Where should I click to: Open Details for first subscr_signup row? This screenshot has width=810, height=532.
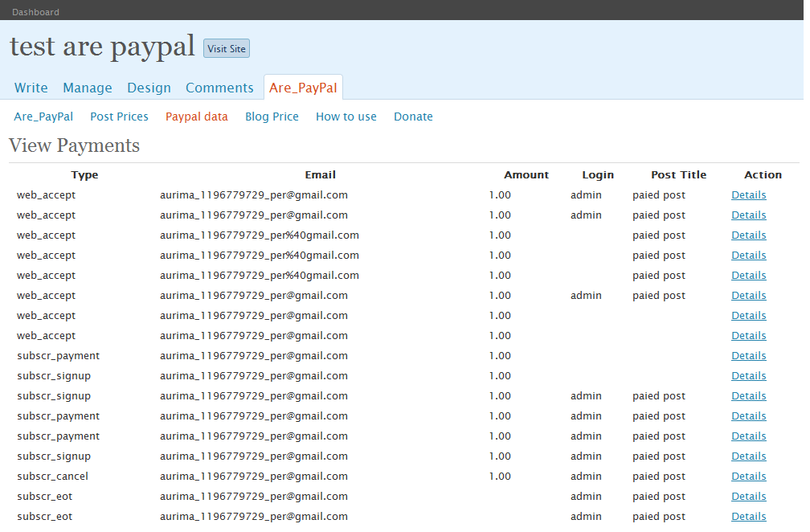[x=749, y=377]
